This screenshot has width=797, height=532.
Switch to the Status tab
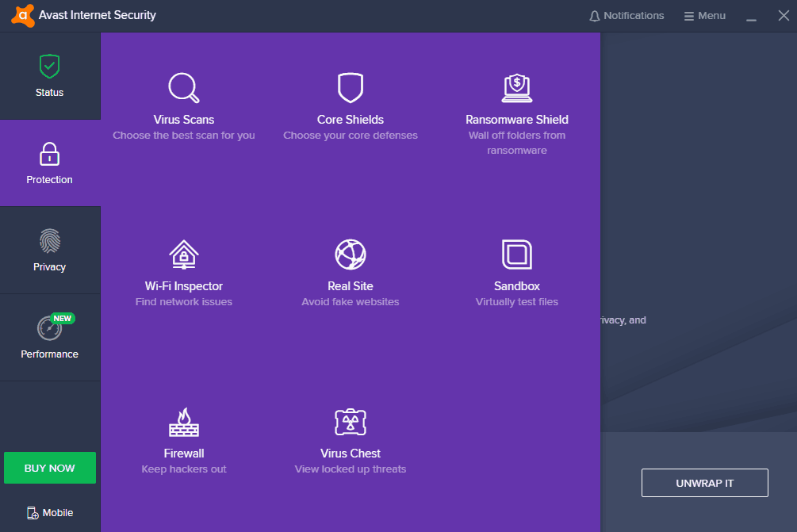pyautogui.click(x=49, y=75)
